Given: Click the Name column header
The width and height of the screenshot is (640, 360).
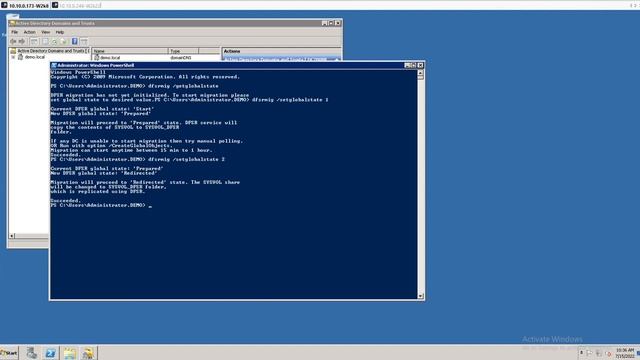Looking at the screenshot, I should (130, 51).
